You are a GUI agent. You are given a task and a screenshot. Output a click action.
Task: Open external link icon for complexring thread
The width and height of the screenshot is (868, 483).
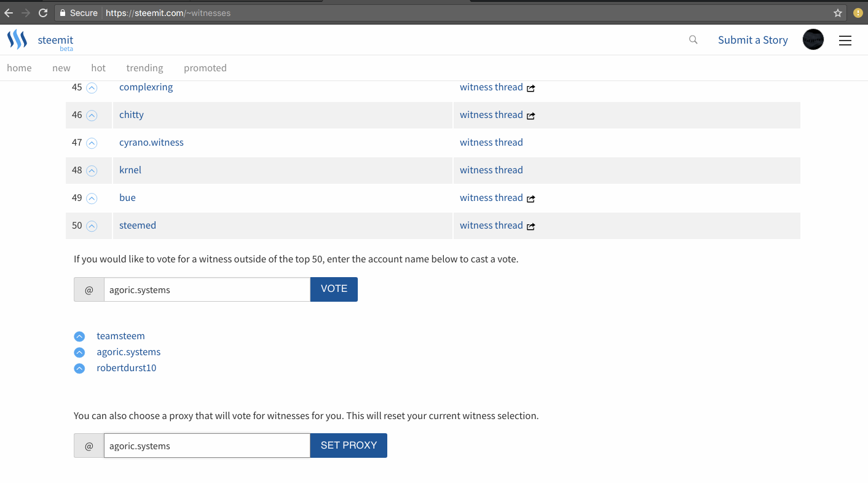(x=531, y=88)
